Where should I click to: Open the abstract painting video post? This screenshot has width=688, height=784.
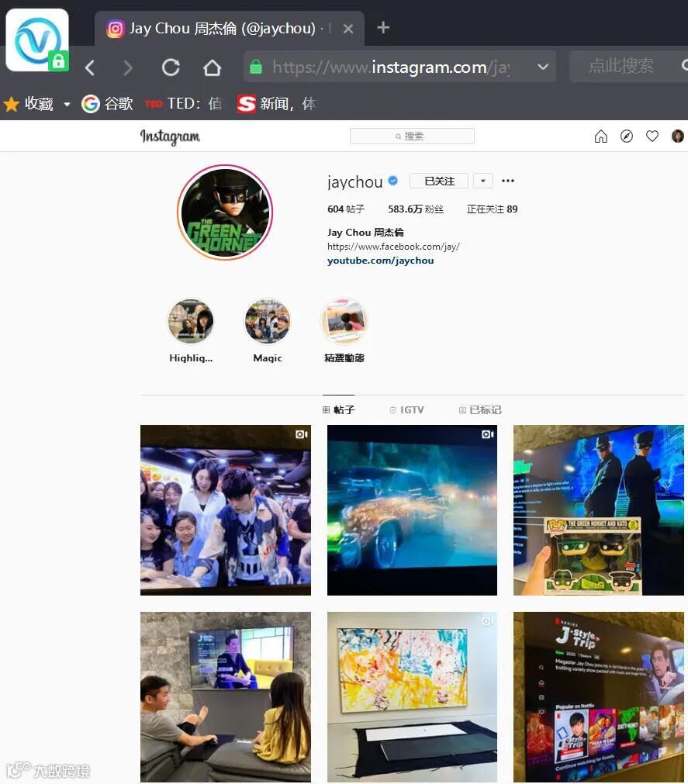[412, 697]
